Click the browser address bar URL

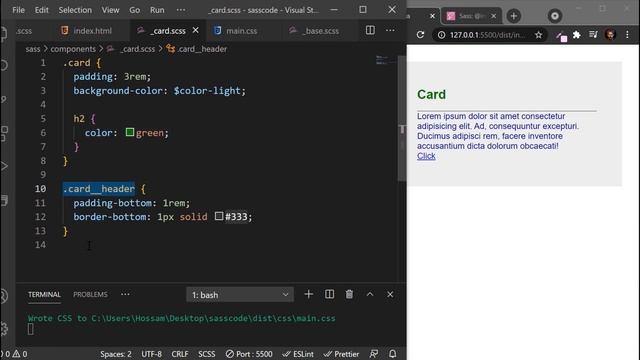click(x=487, y=35)
